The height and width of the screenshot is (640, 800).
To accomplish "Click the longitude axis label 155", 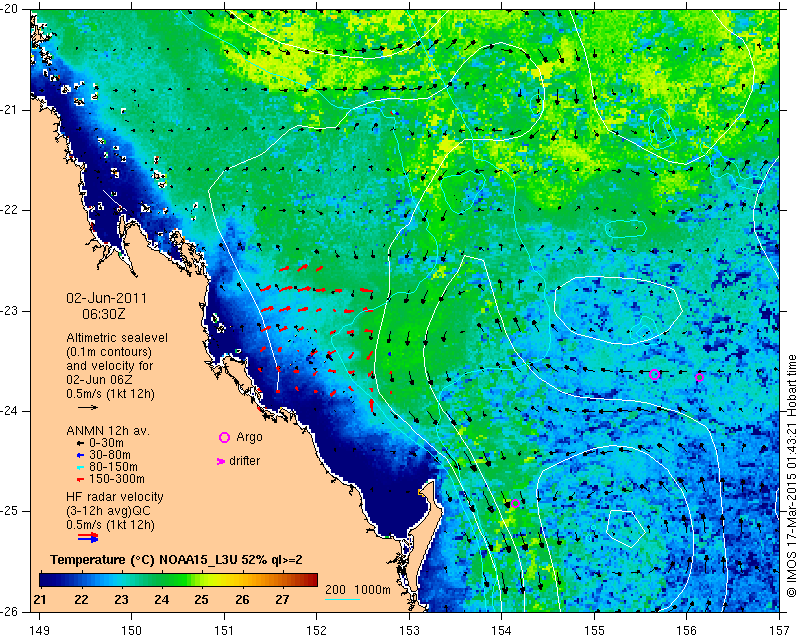I will (x=594, y=631).
